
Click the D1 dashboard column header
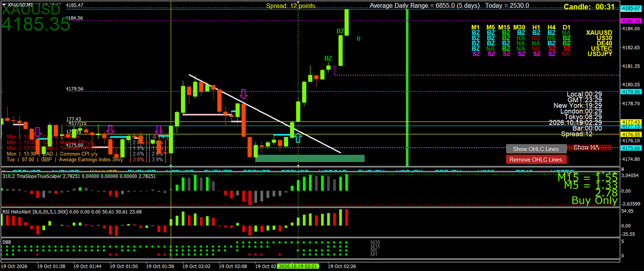(x=566, y=27)
